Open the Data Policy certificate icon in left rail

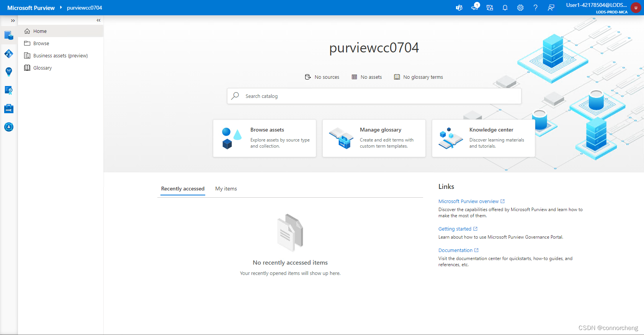point(9,90)
